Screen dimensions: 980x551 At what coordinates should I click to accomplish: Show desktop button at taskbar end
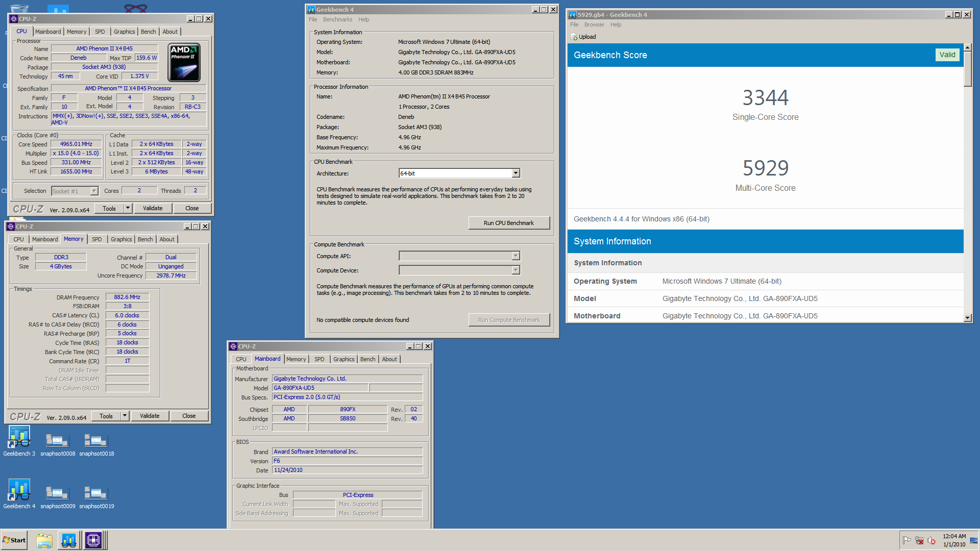[974, 540]
